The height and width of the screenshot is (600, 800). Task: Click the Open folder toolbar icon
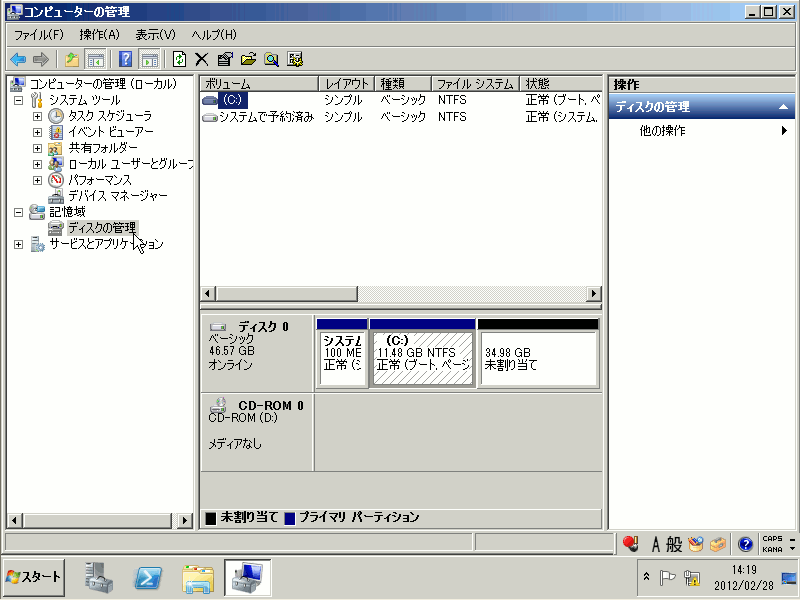click(248, 60)
